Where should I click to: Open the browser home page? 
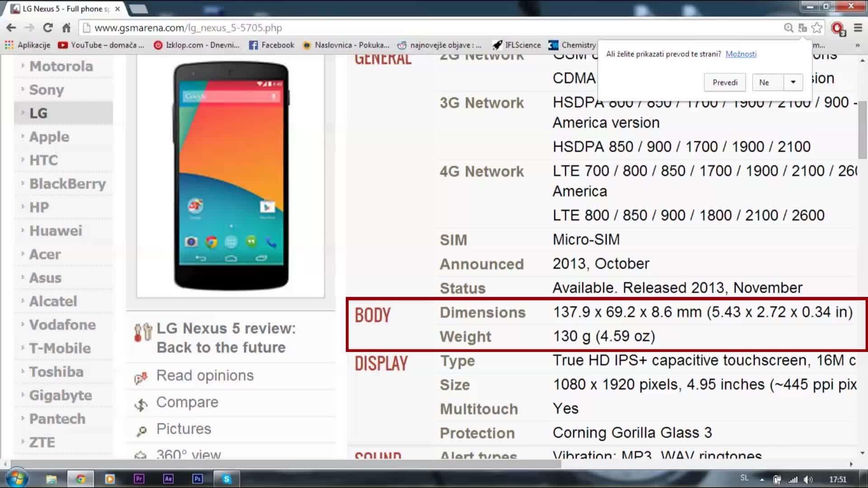point(66,28)
